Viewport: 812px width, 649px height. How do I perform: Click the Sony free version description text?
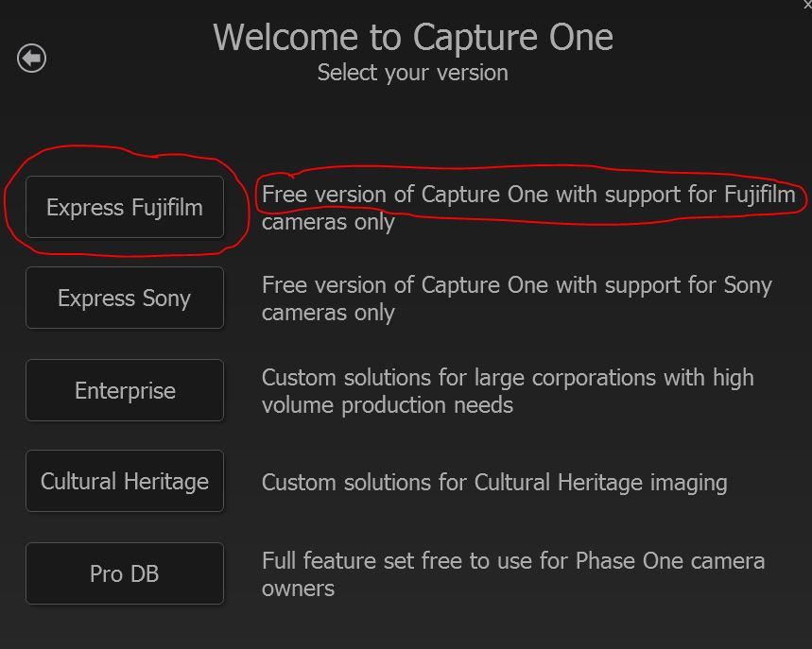[516, 286]
